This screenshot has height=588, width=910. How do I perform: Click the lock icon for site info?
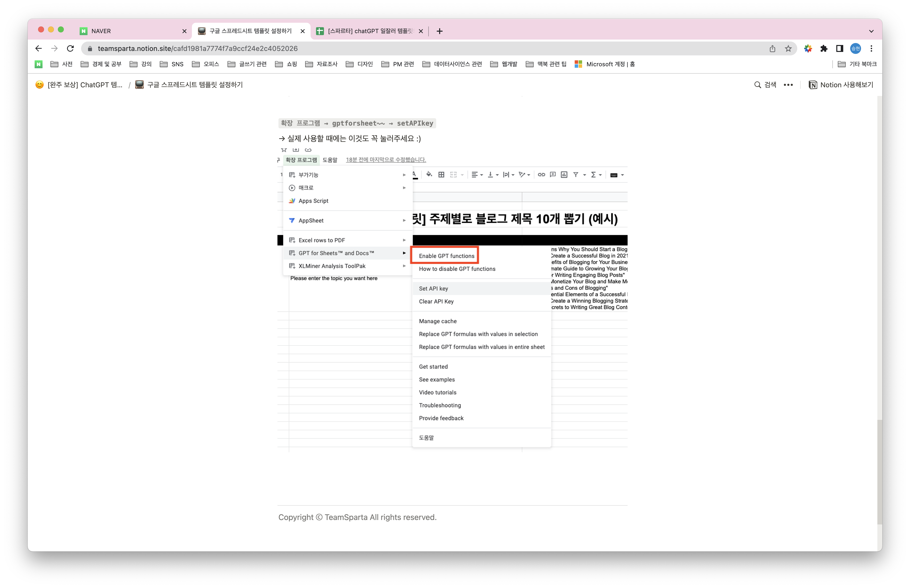click(90, 48)
